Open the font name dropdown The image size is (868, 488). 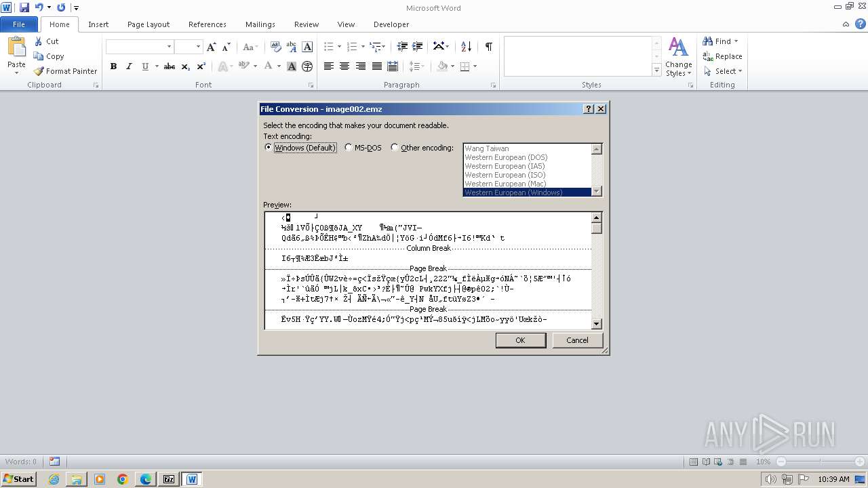point(169,47)
